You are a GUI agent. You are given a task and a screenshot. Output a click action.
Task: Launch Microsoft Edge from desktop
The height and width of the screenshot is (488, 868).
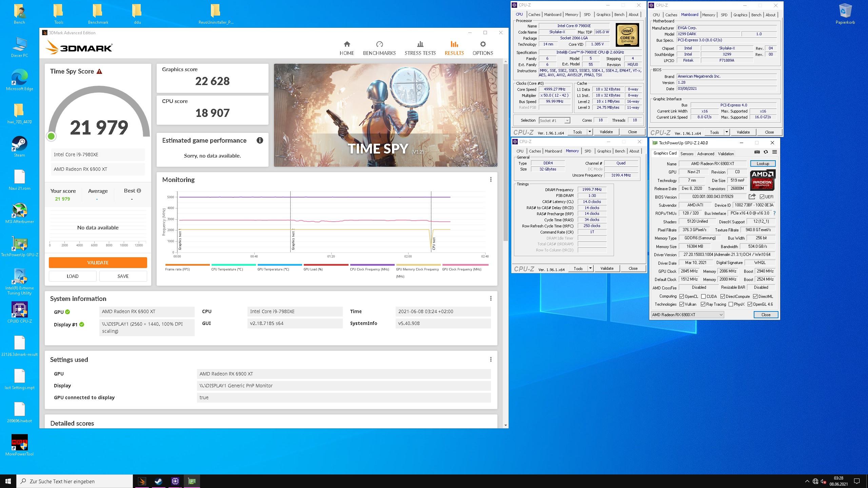tap(19, 81)
